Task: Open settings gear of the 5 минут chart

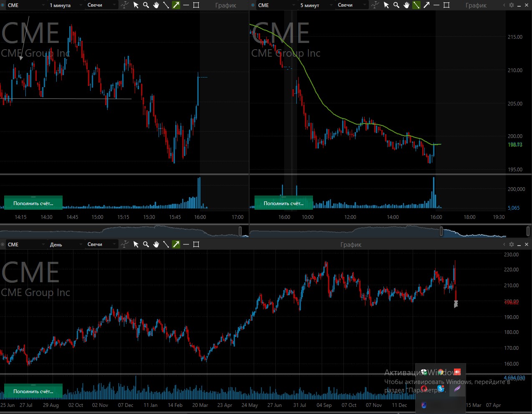Action: pyautogui.click(x=512, y=5)
